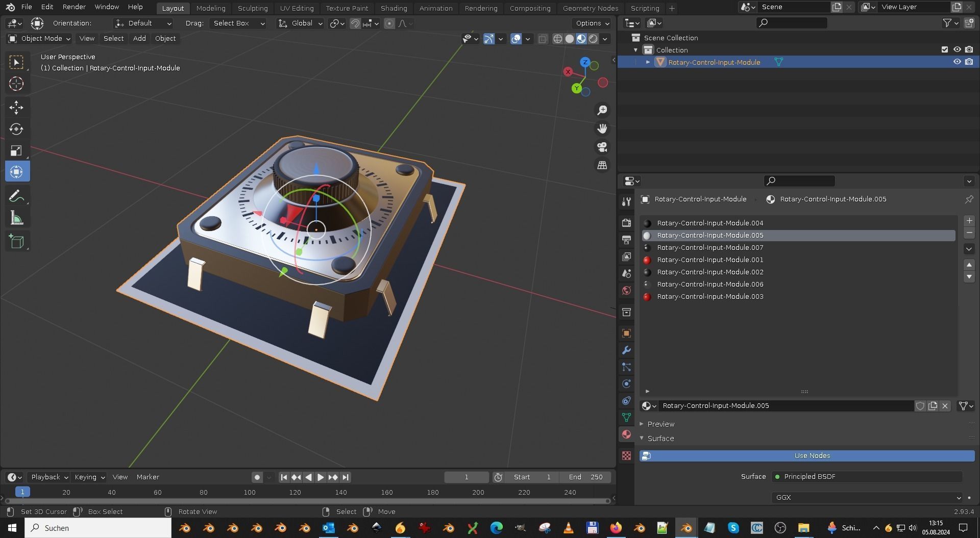Screen dimensions: 980x538
Task: Open Physics properties tab
Action: pos(626,384)
